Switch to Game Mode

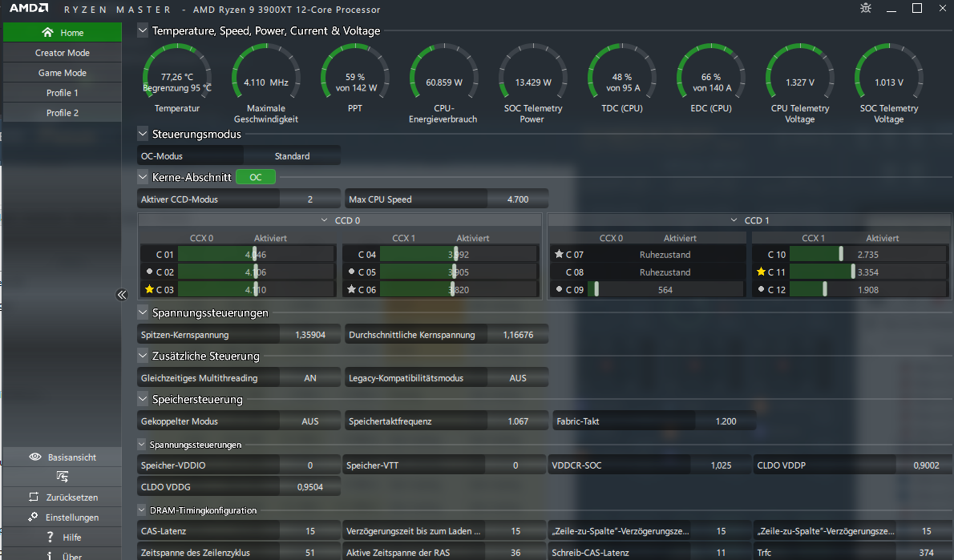(x=62, y=73)
